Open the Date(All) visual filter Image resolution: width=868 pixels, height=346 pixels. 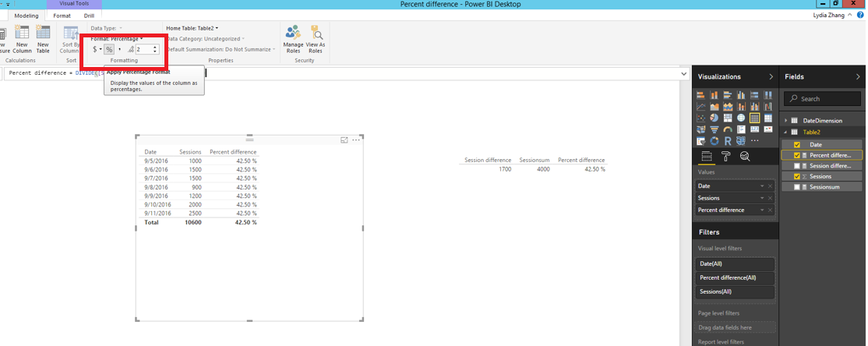[735, 264]
